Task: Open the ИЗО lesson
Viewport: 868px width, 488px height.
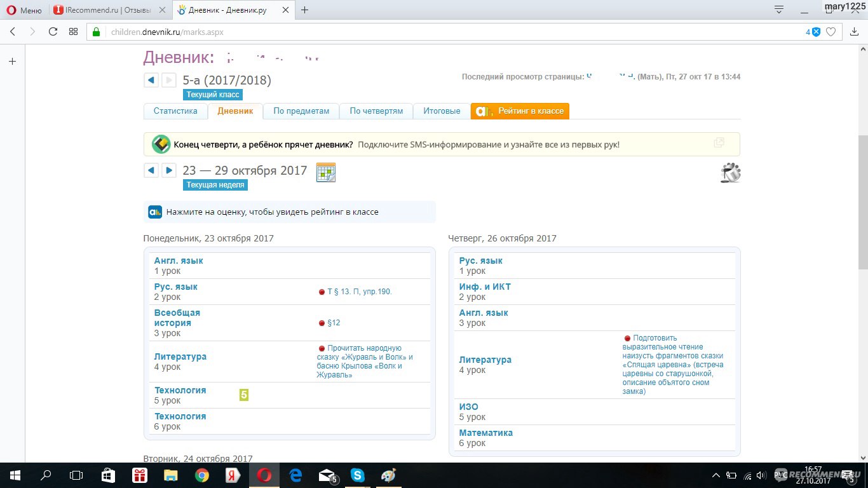Action: (x=469, y=407)
